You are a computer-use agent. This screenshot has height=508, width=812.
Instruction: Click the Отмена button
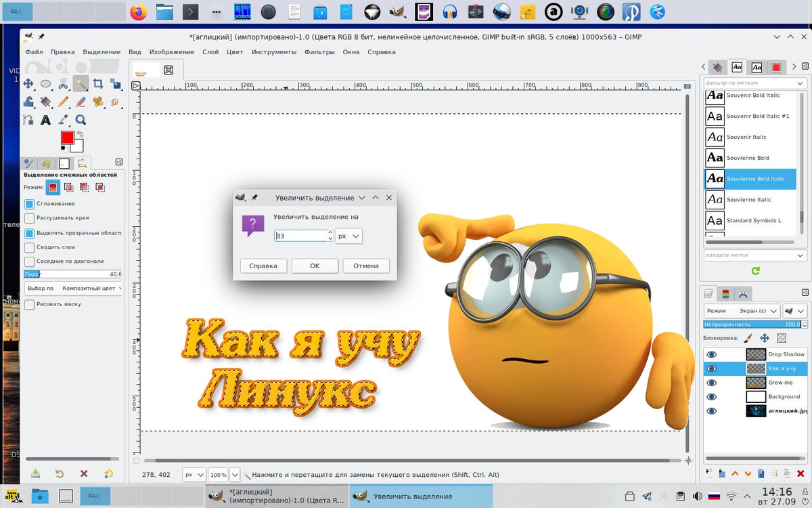tap(365, 266)
